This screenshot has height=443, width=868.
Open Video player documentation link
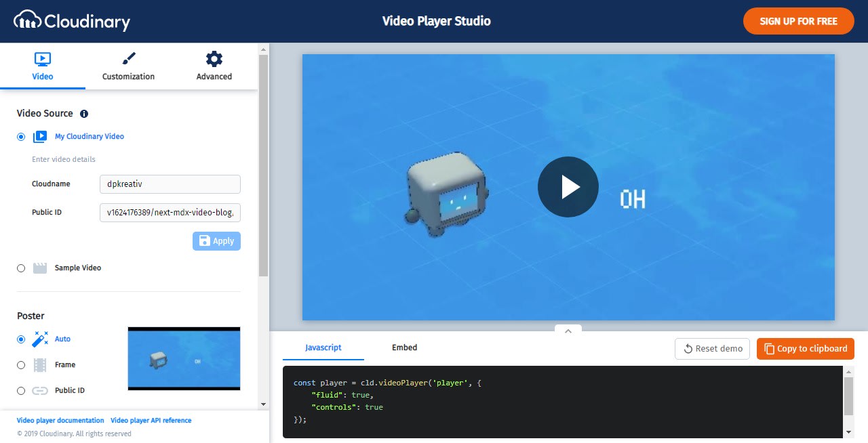(x=60, y=421)
